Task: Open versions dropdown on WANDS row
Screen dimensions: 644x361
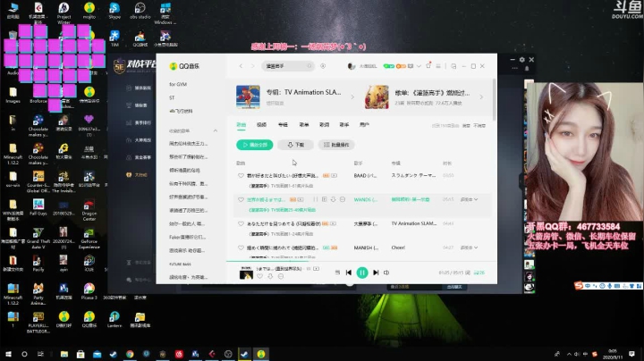Action: [x=469, y=199]
